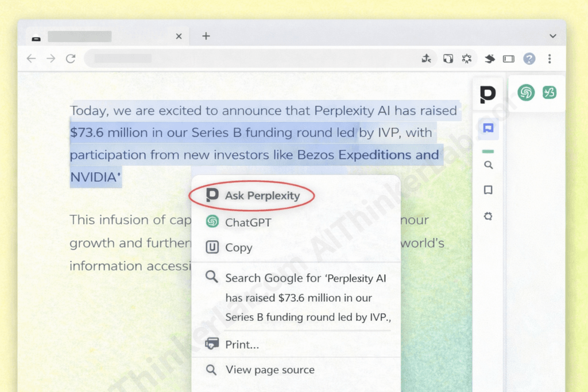Select the bookmark icon in the sidebar
This screenshot has width=588, height=392.
click(x=488, y=190)
